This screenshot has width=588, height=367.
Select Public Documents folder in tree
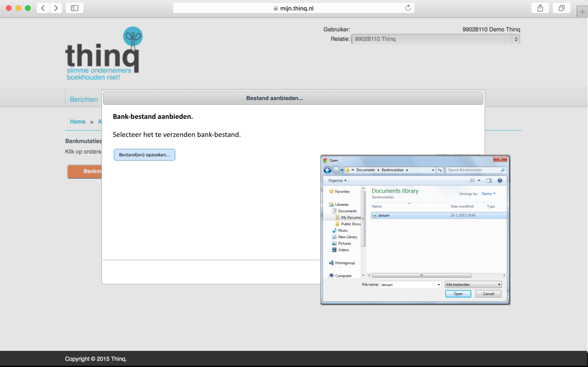pyautogui.click(x=348, y=224)
